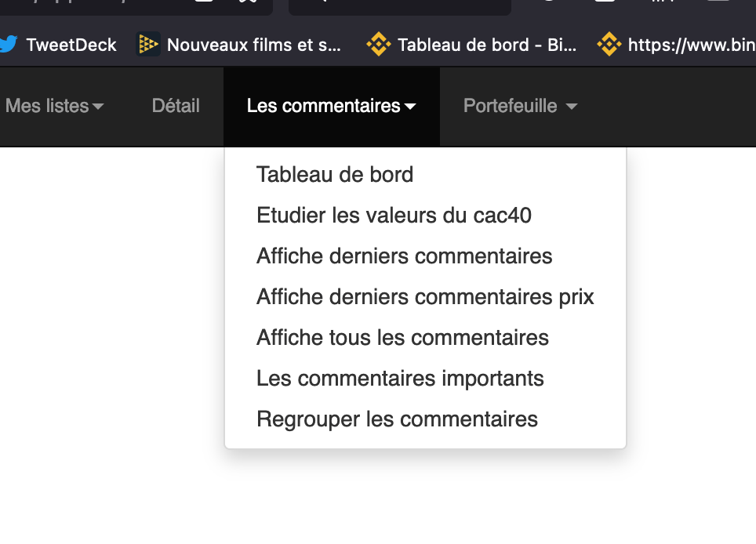
Task: Expand the Portefeuille dropdown
Action: pos(520,106)
